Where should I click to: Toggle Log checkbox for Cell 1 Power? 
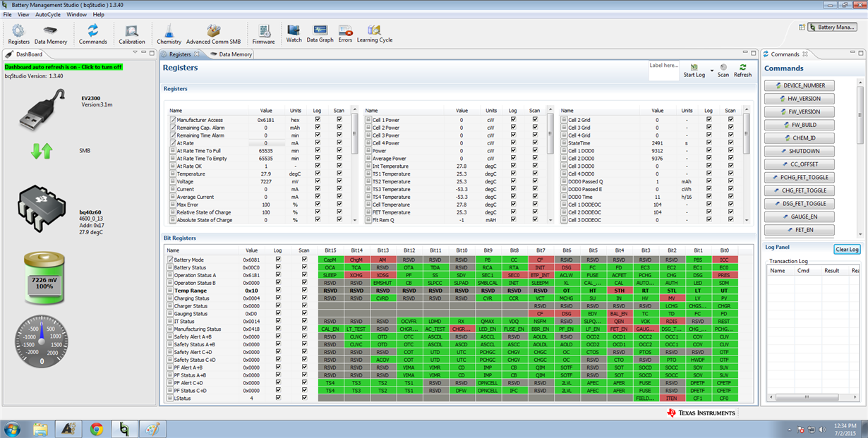tap(513, 120)
